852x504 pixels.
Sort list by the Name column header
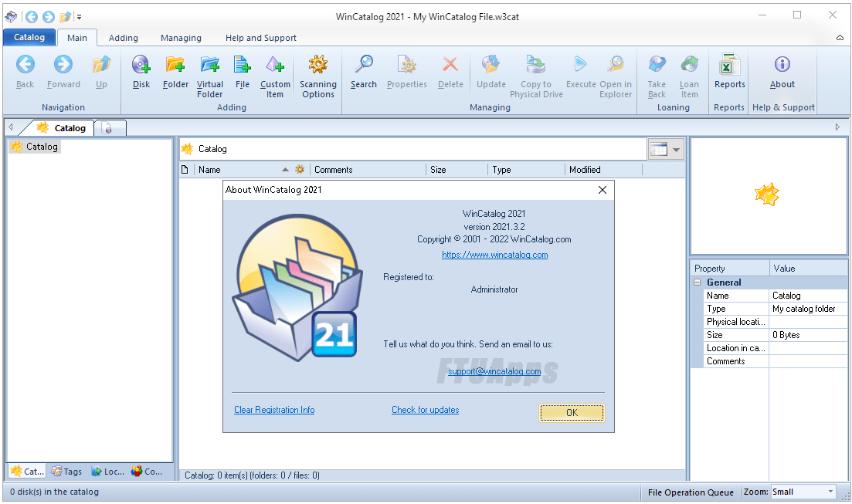(243, 170)
